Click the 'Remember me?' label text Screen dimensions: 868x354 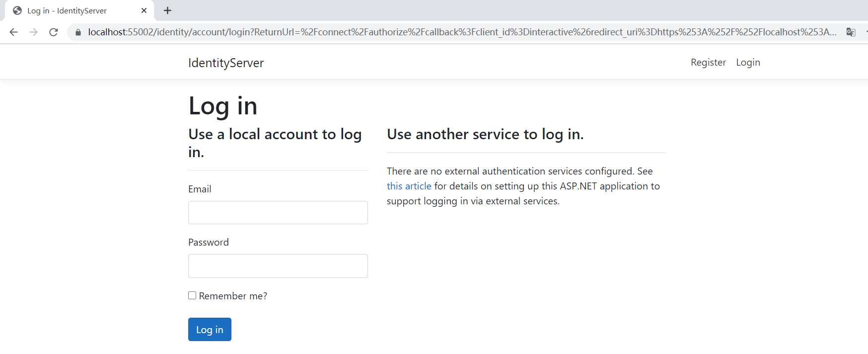click(x=233, y=296)
